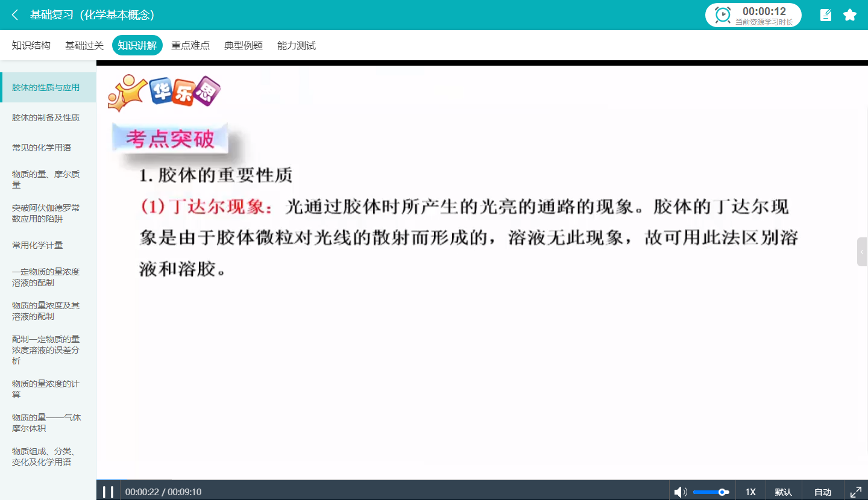Open the 默认 quality dropdown
The height and width of the screenshot is (500, 868).
click(x=783, y=492)
